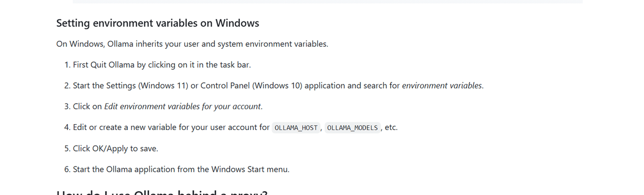The height and width of the screenshot is (195, 644).
Task: Click the list number '1.' marker
Action: (67, 65)
